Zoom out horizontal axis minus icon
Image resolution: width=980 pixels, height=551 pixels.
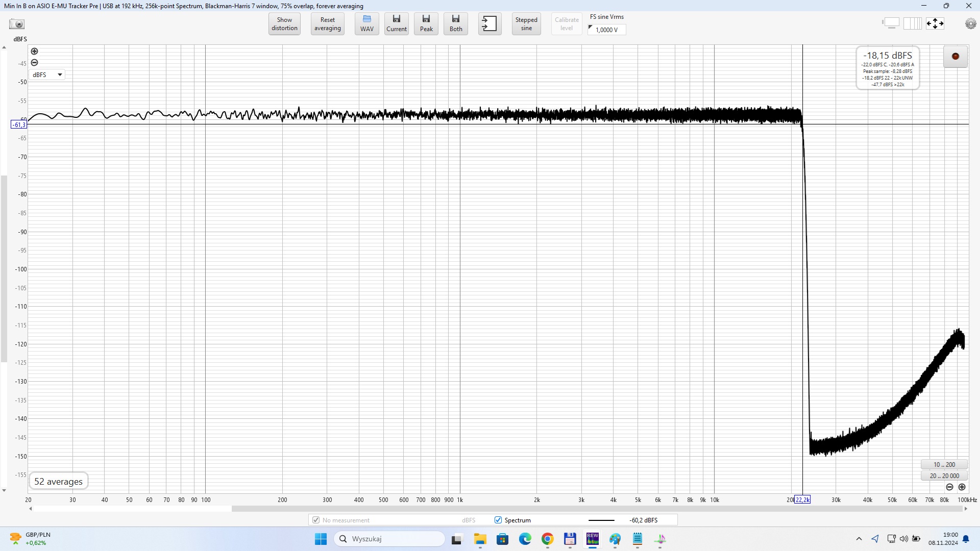coord(949,487)
